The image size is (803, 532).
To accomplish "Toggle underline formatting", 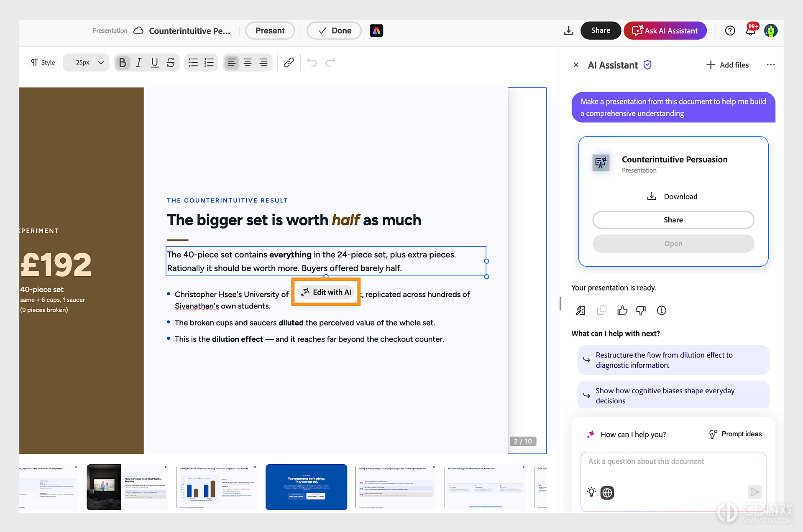I will click(x=155, y=63).
